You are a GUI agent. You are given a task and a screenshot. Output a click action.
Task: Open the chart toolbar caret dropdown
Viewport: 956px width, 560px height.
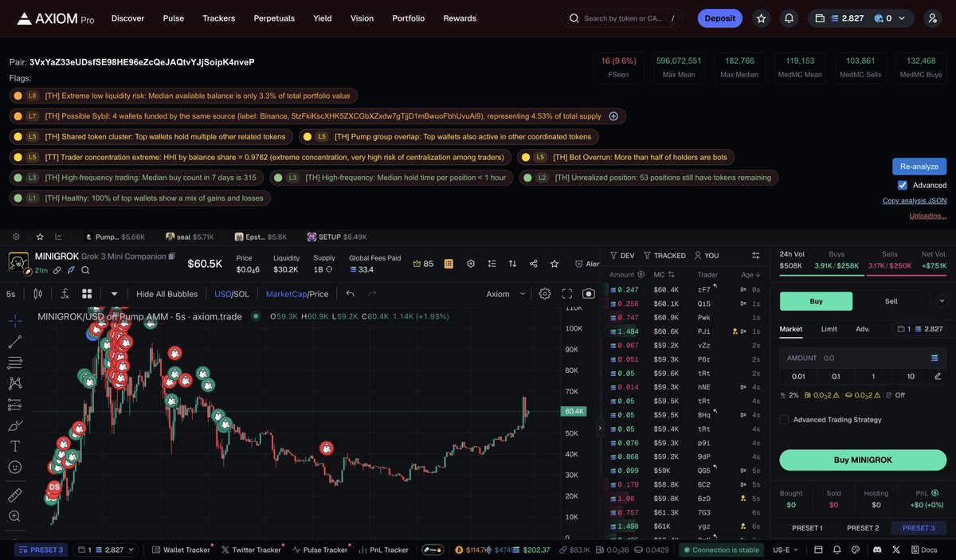coord(114,294)
